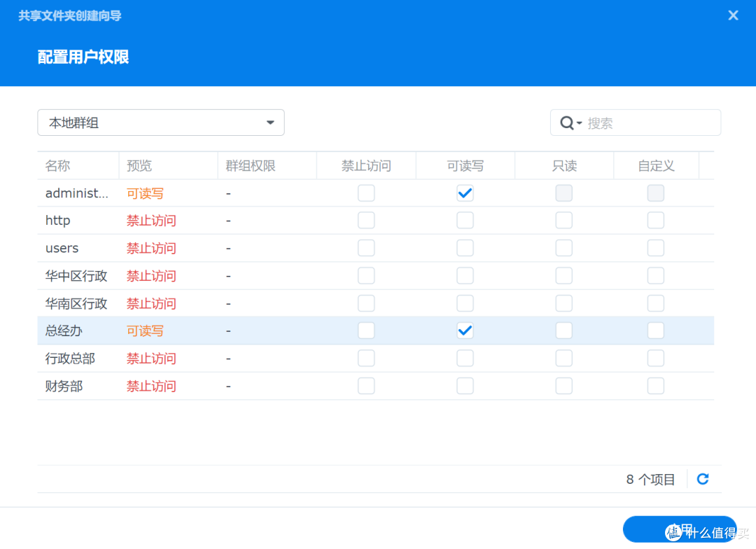The width and height of the screenshot is (756, 549).
Task: Check 自定义 for 华南区行政 group
Action: [655, 303]
